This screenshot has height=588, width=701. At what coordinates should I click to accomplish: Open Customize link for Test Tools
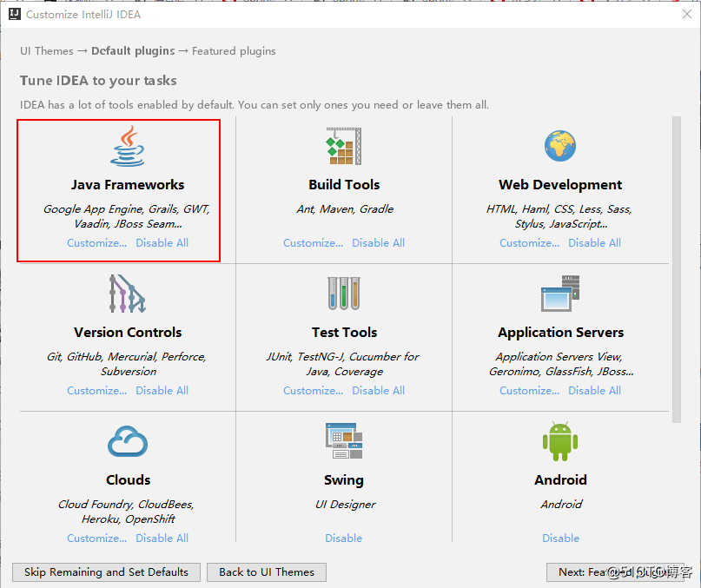tap(314, 390)
